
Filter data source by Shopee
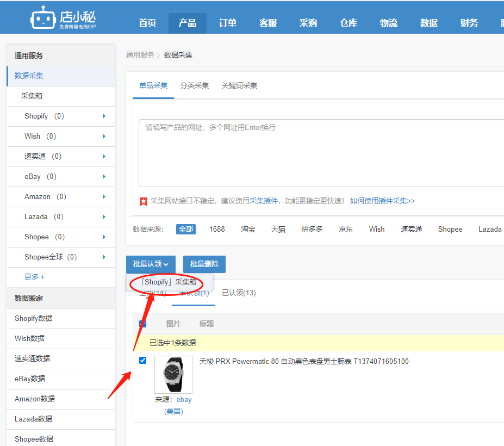pos(450,230)
